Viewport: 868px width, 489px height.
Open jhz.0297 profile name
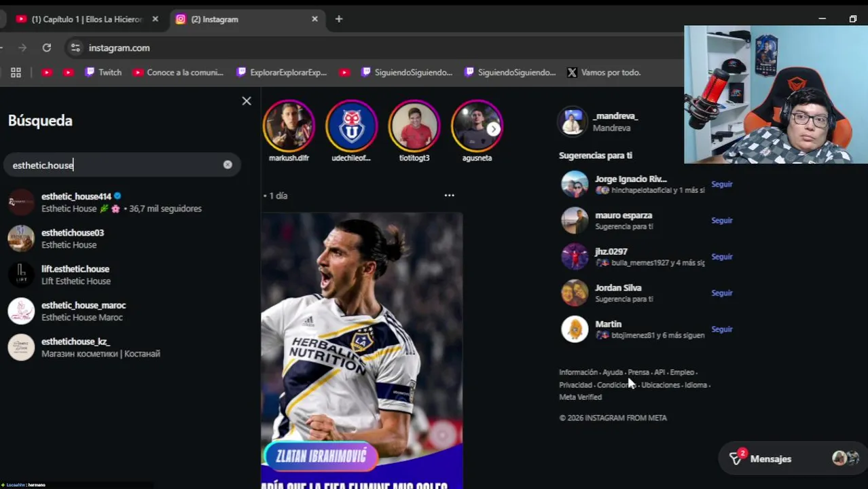point(611,251)
